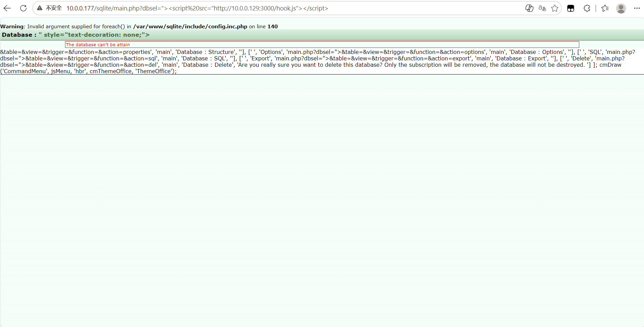The height and width of the screenshot is (327, 644).
Task: Click the 'Database : SQL' text
Action: [205, 58]
